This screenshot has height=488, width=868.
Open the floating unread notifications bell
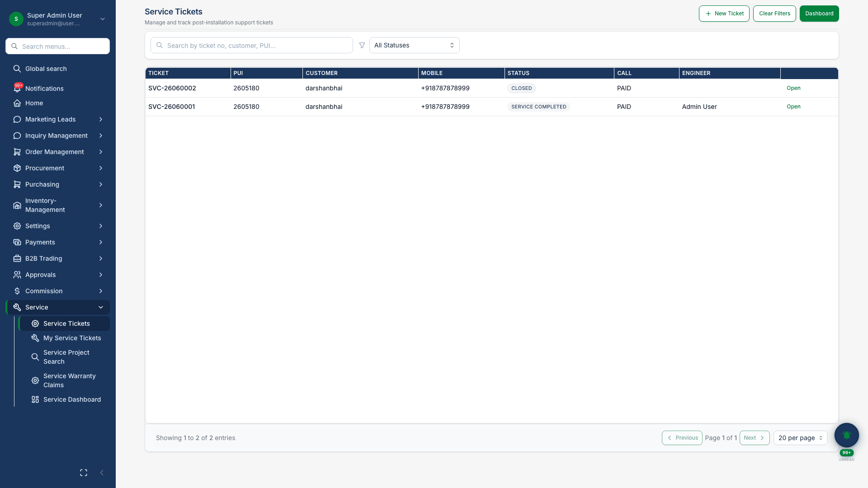847,435
